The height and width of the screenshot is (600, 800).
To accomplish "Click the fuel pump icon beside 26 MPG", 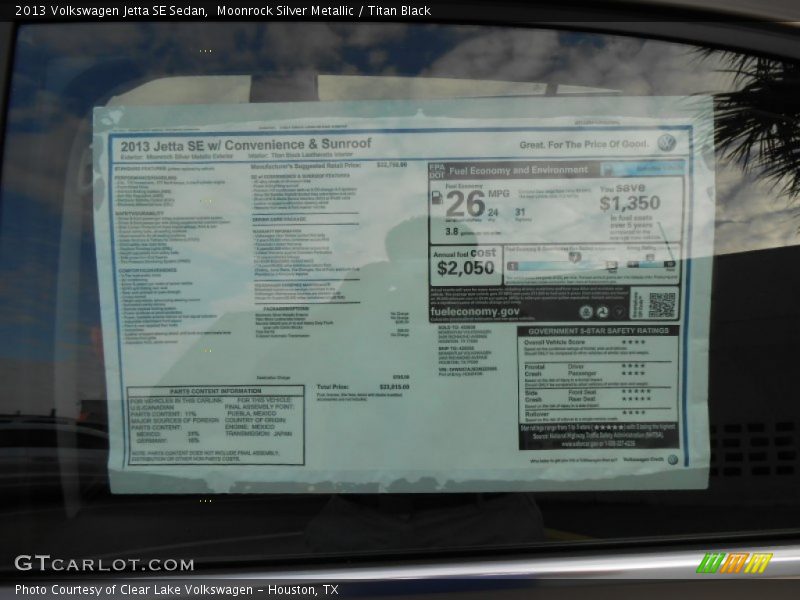I will pyautogui.click(x=437, y=198).
